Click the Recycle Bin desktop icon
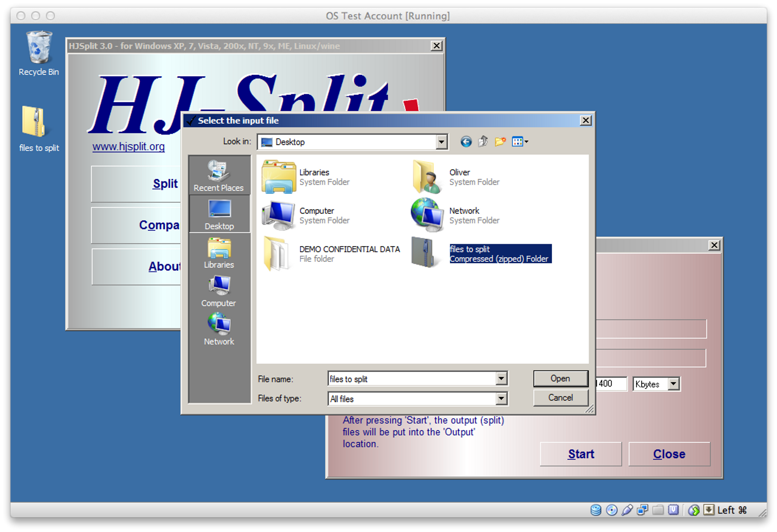 tap(39, 52)
